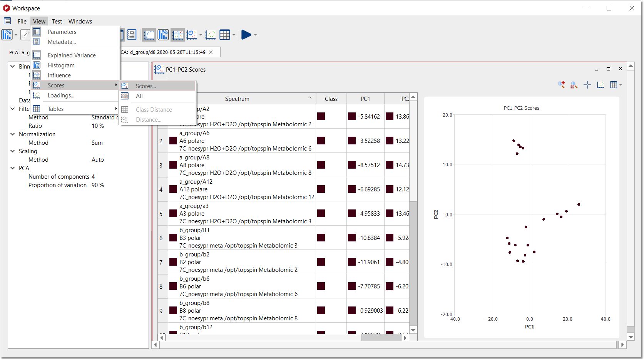
Task: Collapse the Binning tree node
Action: pos(13,67)
